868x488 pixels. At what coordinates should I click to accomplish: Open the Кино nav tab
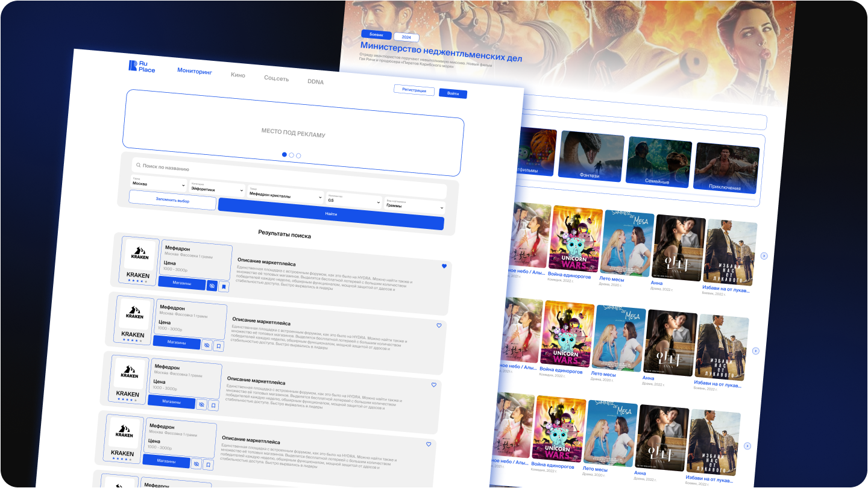pyautogui.click(x=238, y=75)
